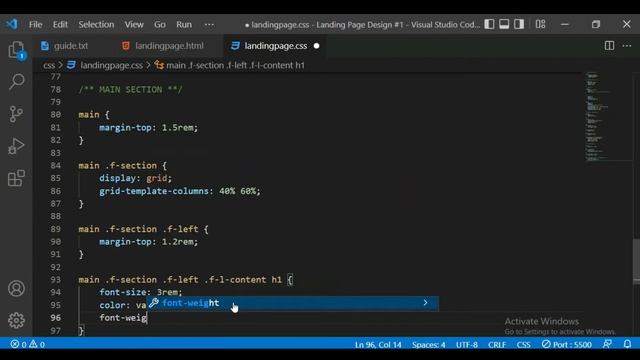Image resolution: width=640 pixels, height=360 pixels.
Task: Accept the font-weight autocomplete suggestion
Action: (293, 303)
